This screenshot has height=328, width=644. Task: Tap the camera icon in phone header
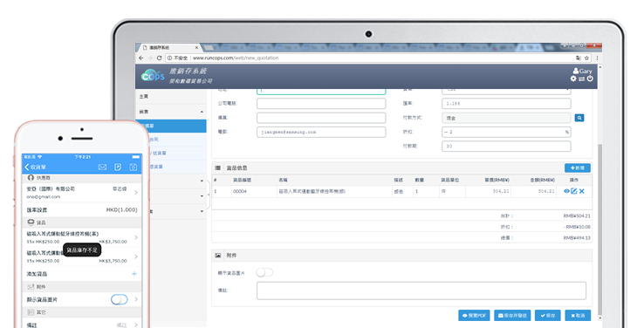point(133,167)
